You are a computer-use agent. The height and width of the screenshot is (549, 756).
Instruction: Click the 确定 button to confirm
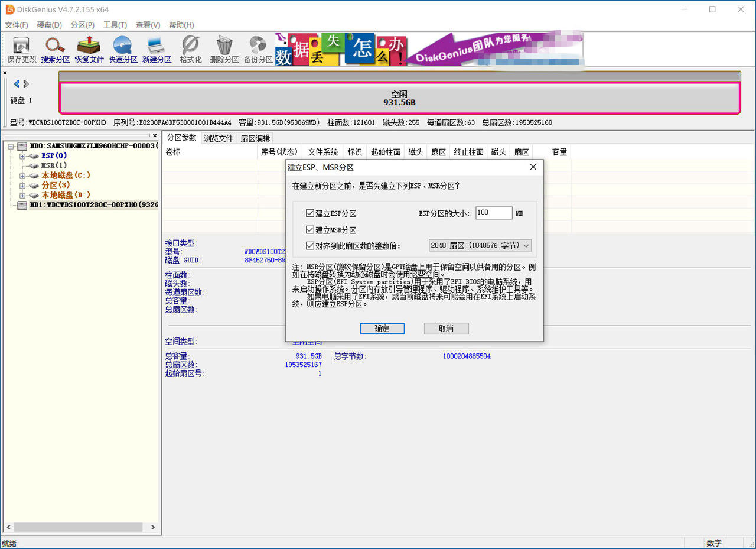(x=382, y=328)
